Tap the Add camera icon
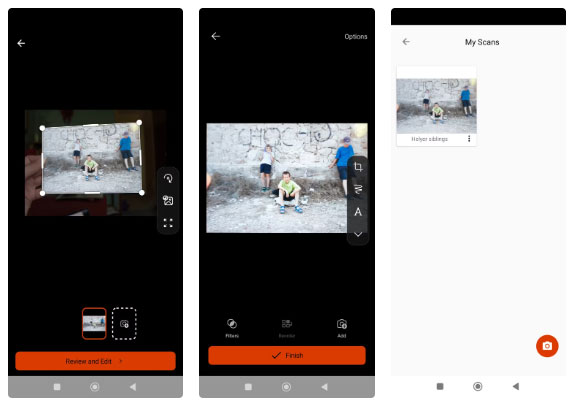Viewport: 575px width, 413px height. [342, 328]
